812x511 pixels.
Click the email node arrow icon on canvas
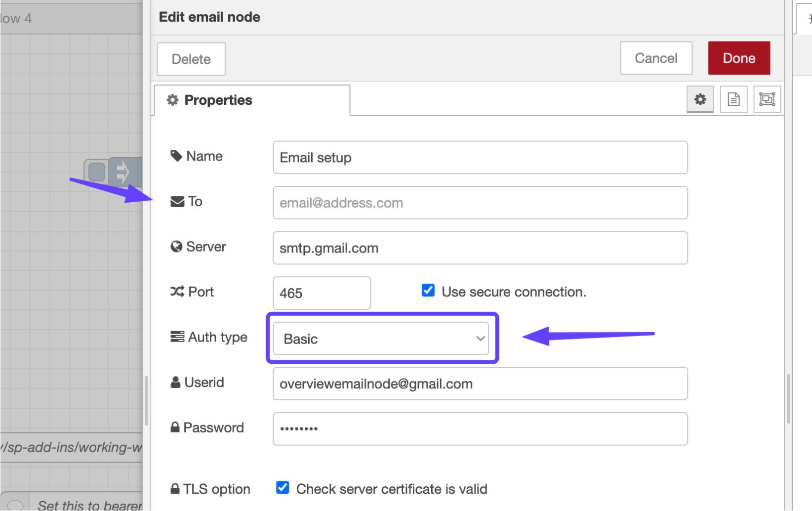(x=122, y=172)
